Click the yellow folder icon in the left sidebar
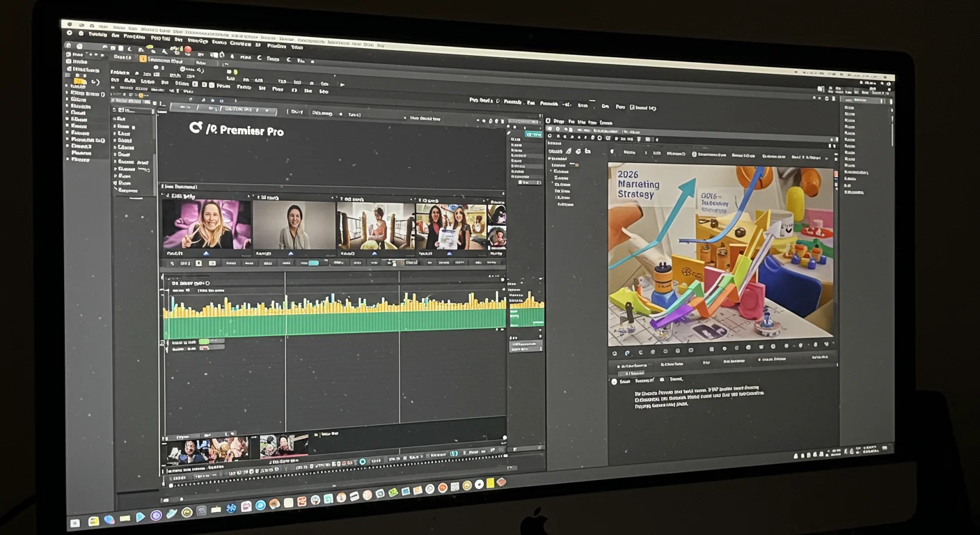 [81, 82]
